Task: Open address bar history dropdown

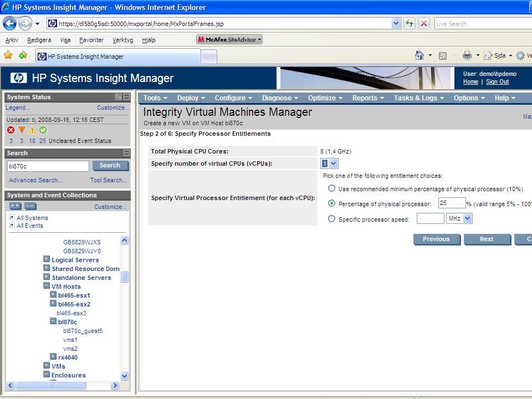Action: click(x=396, y=23)
